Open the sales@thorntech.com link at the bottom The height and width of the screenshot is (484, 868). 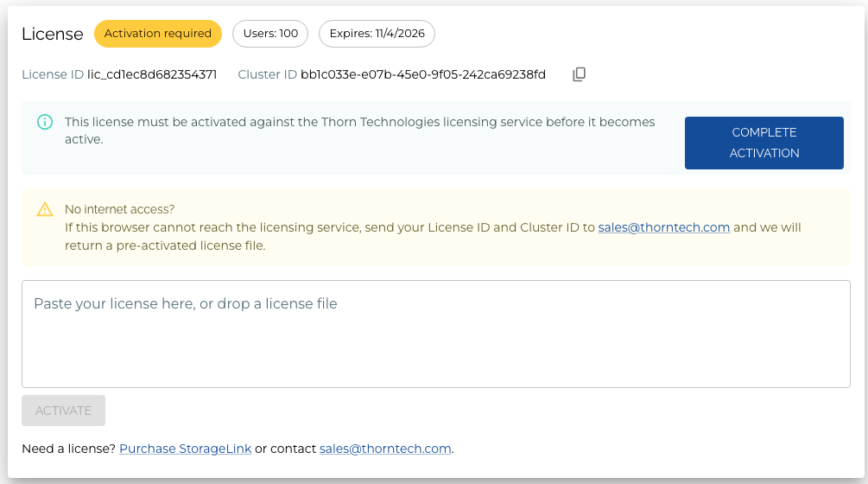tap(385, 449)
